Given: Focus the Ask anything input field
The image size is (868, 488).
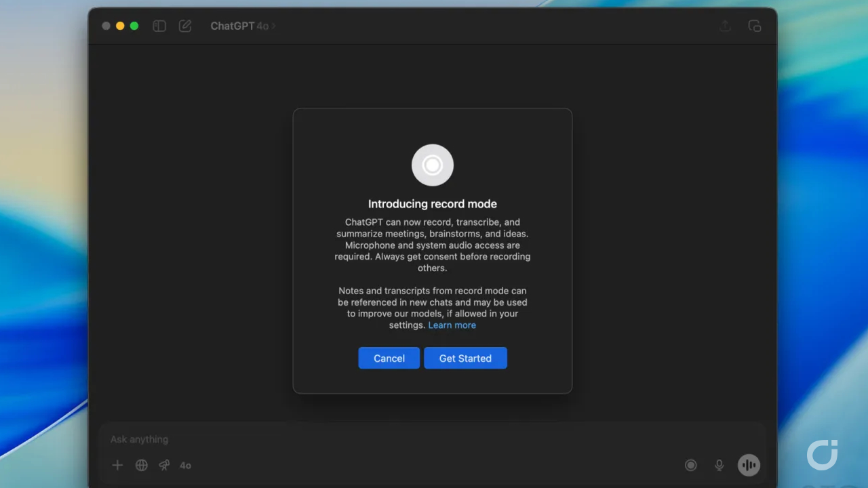Looking at the screenshot, I should [x=433, y=439].
